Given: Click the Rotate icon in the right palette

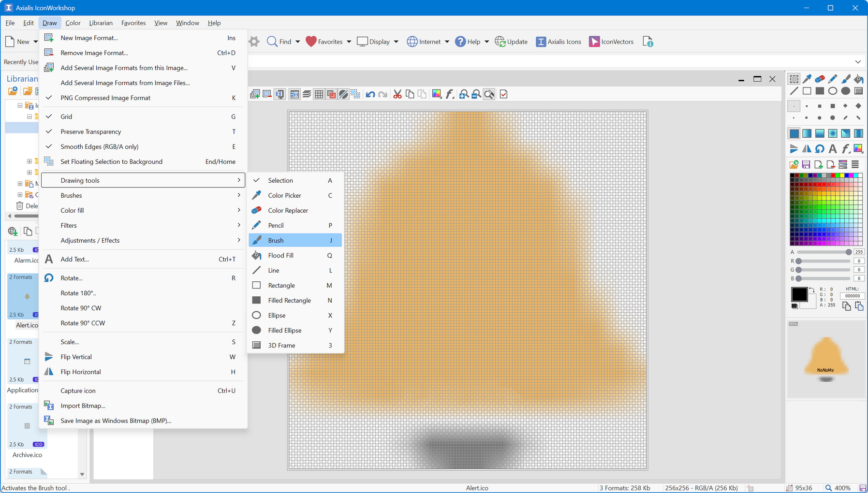Looking at the screenshot, I should (820, 148).
